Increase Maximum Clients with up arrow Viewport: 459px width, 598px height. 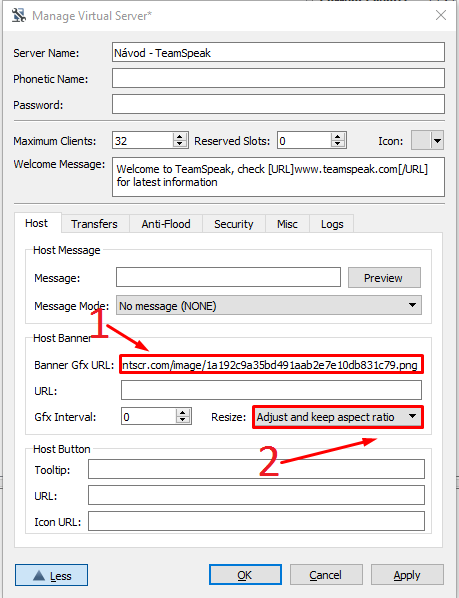pyautogui.click(x=180, y=137)
